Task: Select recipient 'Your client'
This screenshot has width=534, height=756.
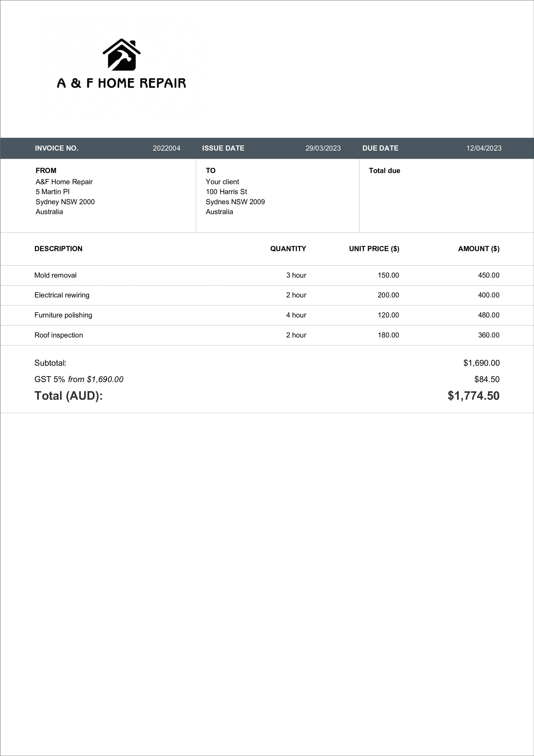Action: (222, 182)
